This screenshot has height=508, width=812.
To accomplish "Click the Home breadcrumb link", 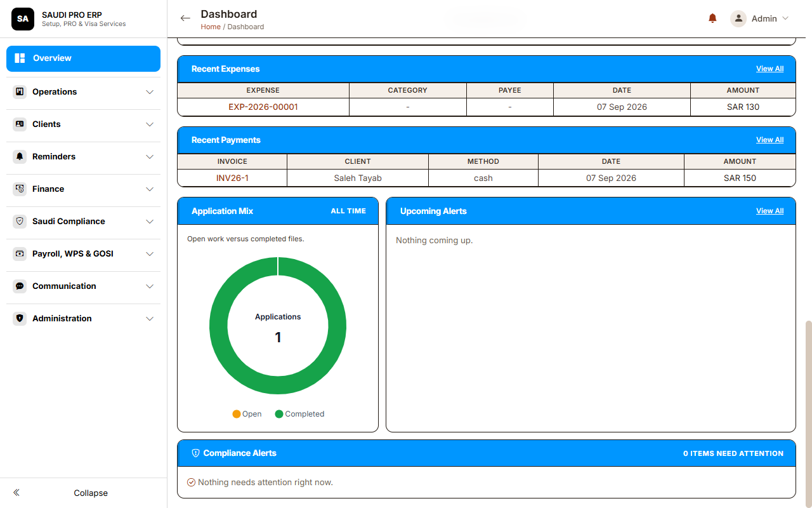I will pyautogui.click(x=211, y=27).
